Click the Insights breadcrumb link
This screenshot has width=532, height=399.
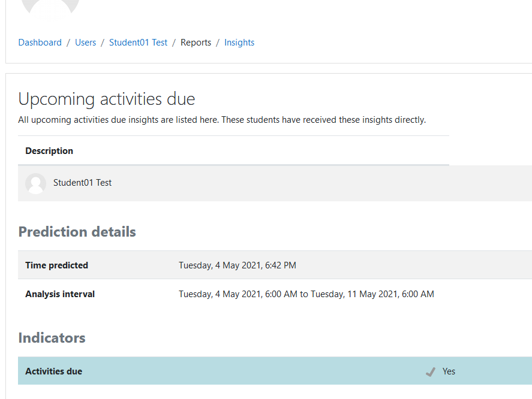[239, 43]
